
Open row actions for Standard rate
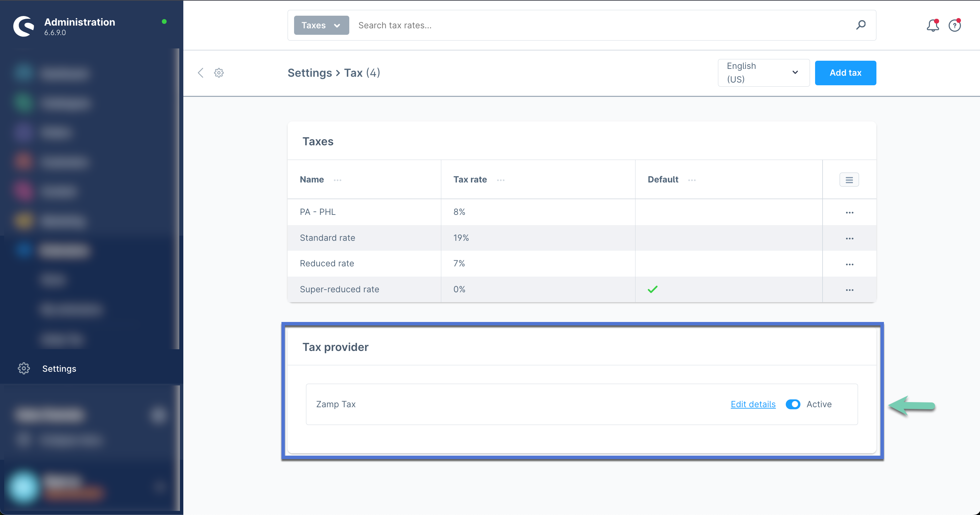[x=849, y=238]
